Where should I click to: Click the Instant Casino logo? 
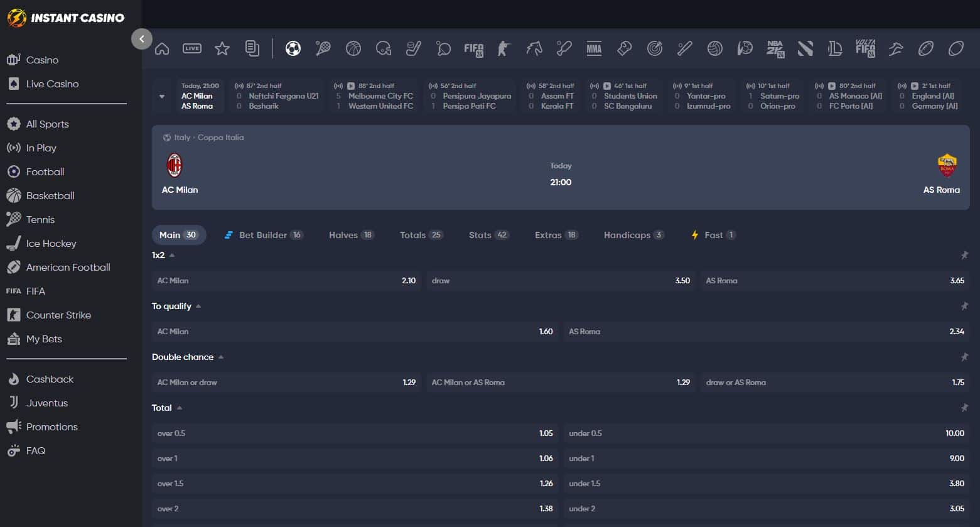[66, 18]
